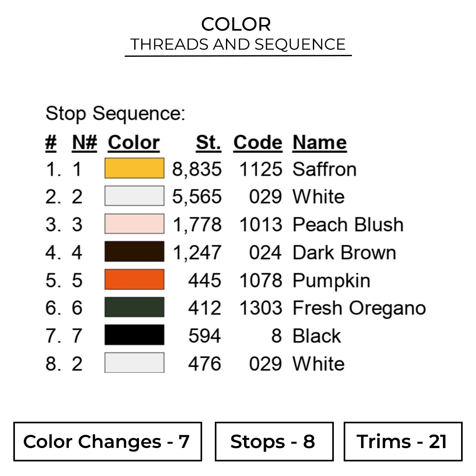Click the N# column header
Image resolution: width=476 pixels, height=476 pixels.
pyautogui.click(x=84, y=142)
